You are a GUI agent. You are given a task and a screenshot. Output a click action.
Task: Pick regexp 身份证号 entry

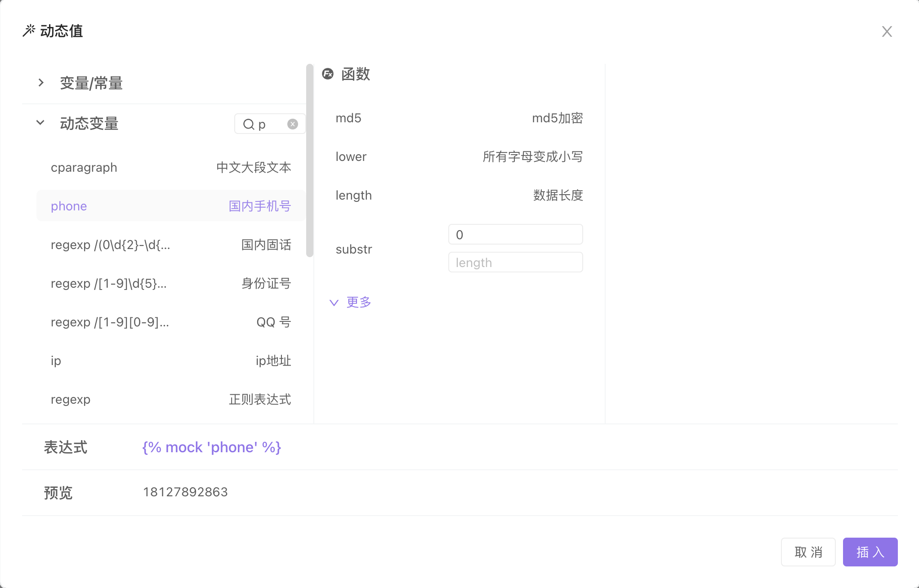[171, 283]
